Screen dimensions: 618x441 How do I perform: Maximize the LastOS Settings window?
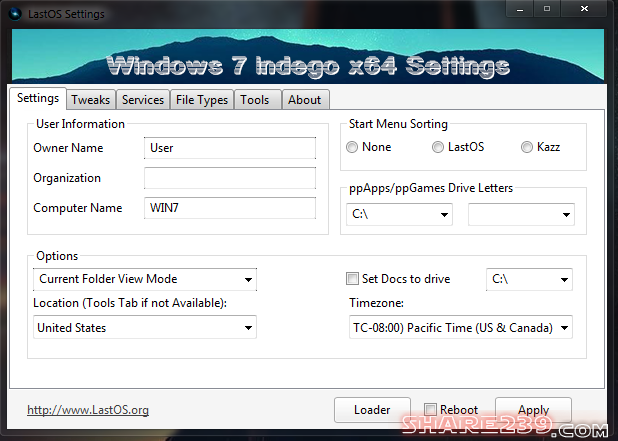pyautogui.click(x=547, y=9)
